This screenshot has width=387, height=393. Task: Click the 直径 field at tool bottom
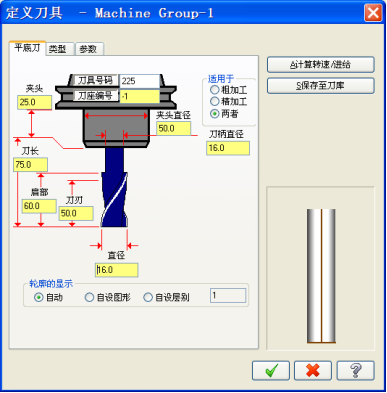coord(116,270)
